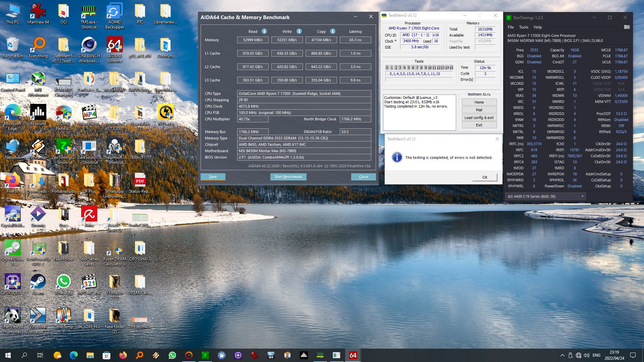The height and width of the screenshot is (362, 644).
Task: Open the FxSound desktop icon
Action: pyautogui.click(x=38, y=115)
